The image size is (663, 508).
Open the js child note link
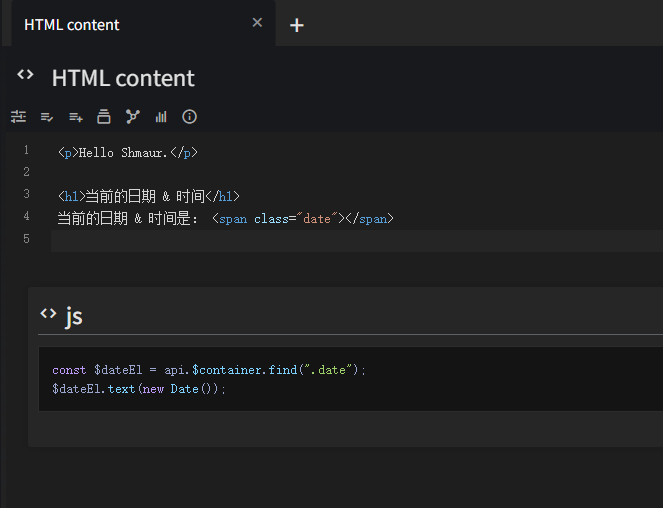74,317
